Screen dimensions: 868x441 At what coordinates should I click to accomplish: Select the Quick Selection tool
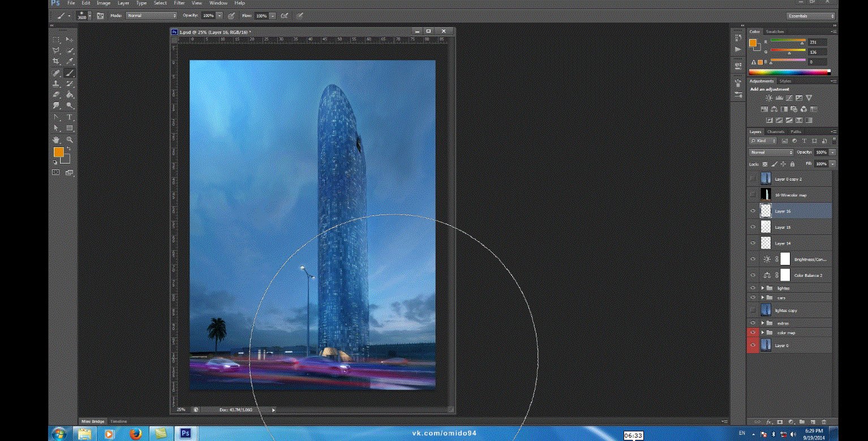pos(70,50)
